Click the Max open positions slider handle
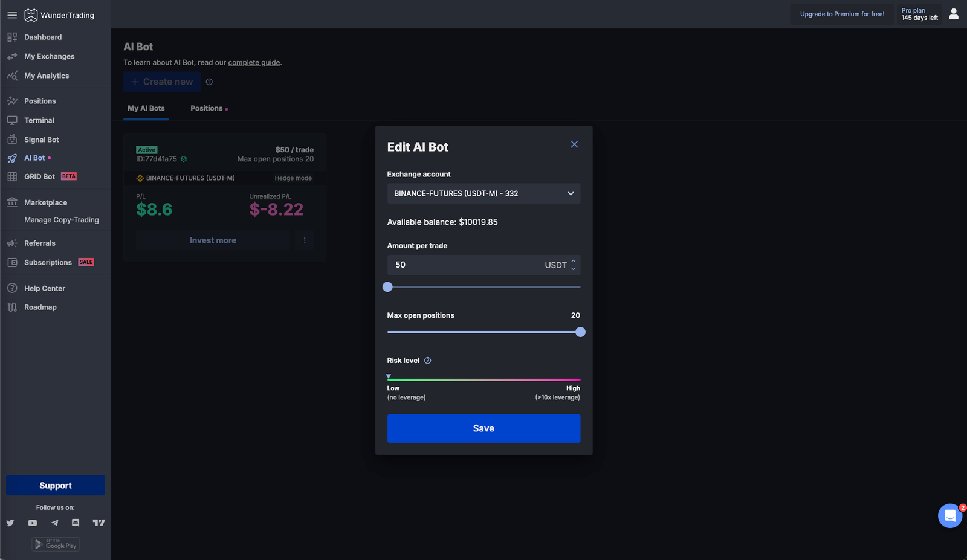Image resolution: width=967 pixels, height=560 pixels. pos(580,332)
